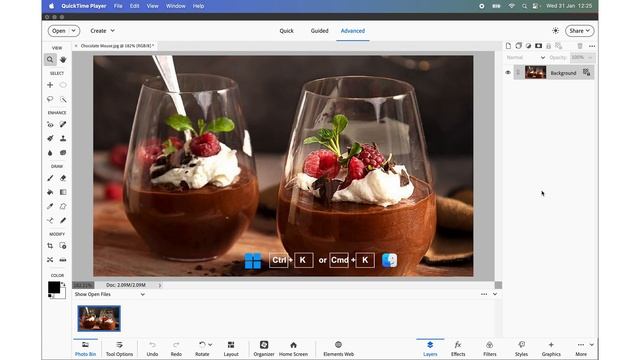Image resolution: width=640 pixels, height=360 pixels.
Task: Select the Recompose tool
Action: click(63, 246)
